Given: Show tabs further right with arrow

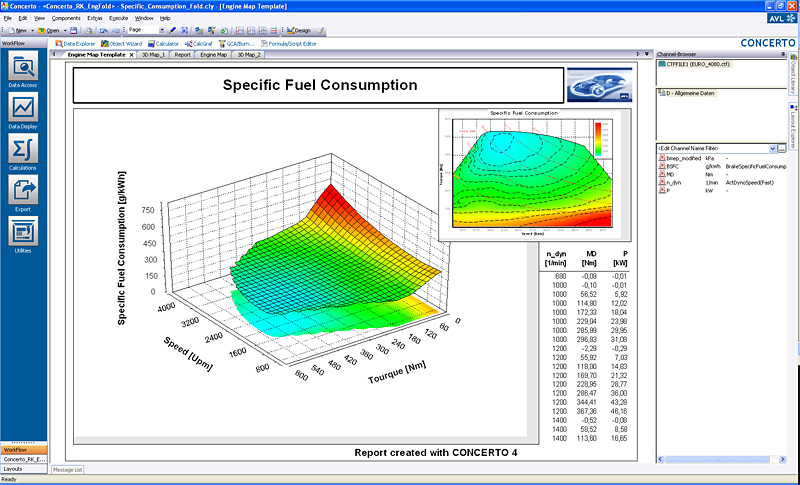Looking at the screenshot, I should coord(637,54).
